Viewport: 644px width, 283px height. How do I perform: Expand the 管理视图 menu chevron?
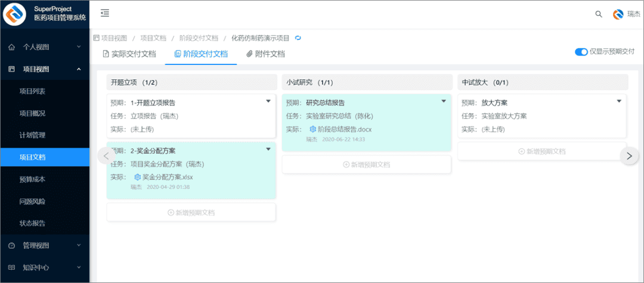(x=79, y=245)
